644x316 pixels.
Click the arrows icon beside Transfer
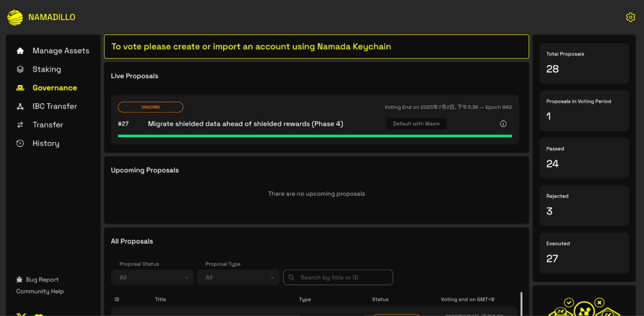(19, 125)
